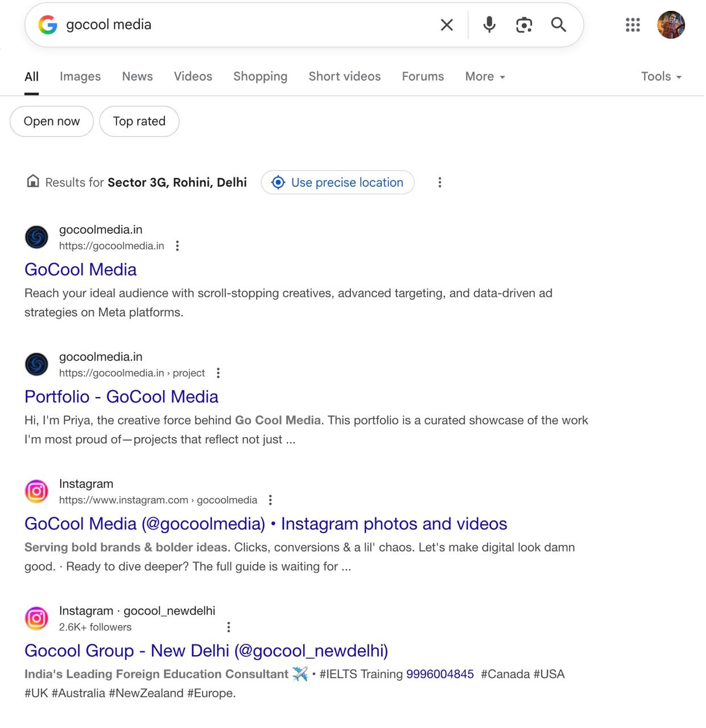Expand the More search categories dropdown

click(x=485, y=77)
